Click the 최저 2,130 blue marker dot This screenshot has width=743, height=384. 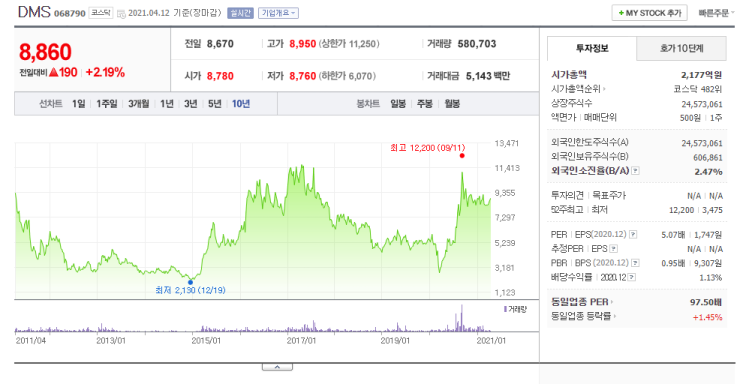click(x=190, y=282)
